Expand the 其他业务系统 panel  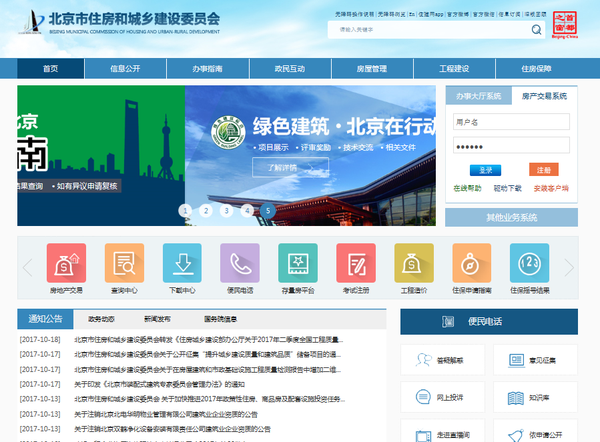tap(512, 217)
